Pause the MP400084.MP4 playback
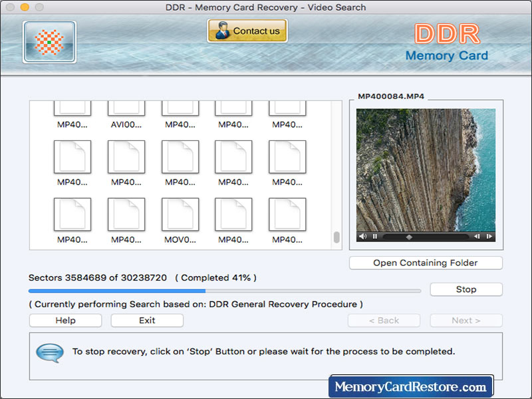Viewport: 532px width, 399px height. tap(374, 235)
